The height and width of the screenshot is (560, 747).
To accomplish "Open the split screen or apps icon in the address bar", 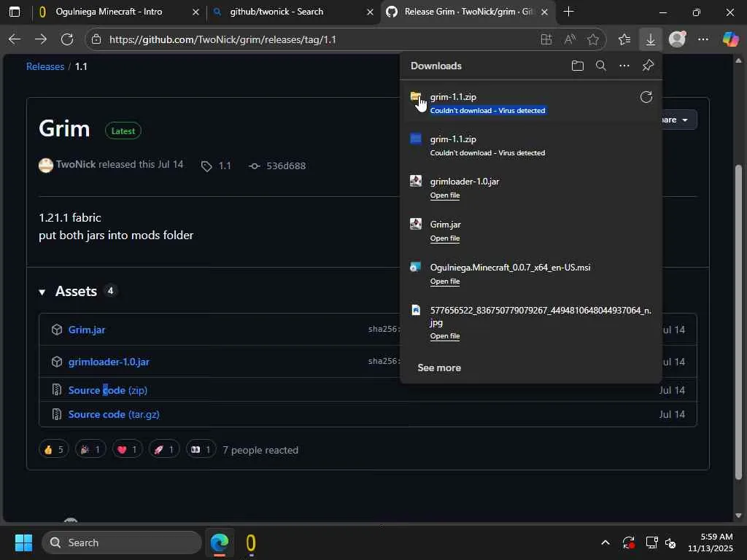I will tap(546, 39).
